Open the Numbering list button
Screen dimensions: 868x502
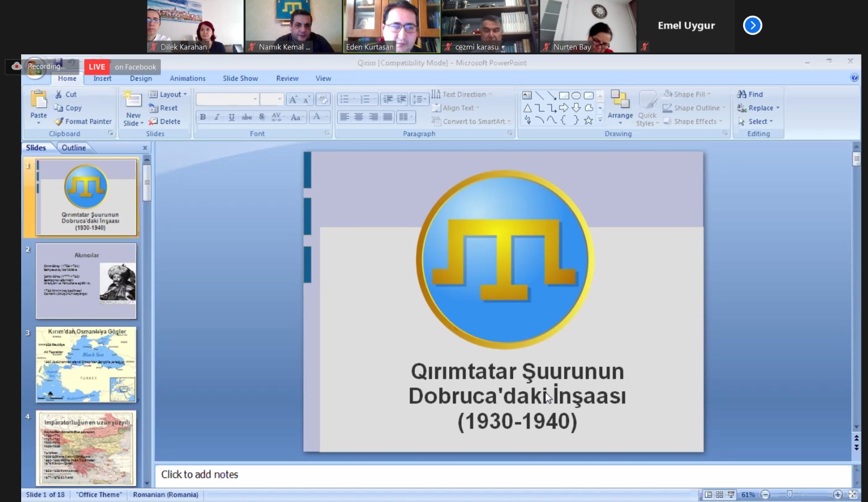pos(368,99)
